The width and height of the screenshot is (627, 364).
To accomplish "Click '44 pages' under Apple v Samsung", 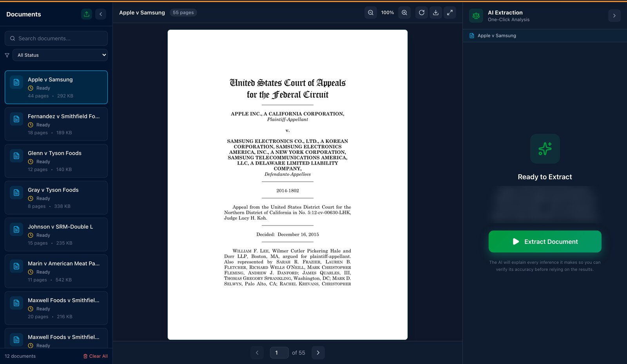I will 38,96.
